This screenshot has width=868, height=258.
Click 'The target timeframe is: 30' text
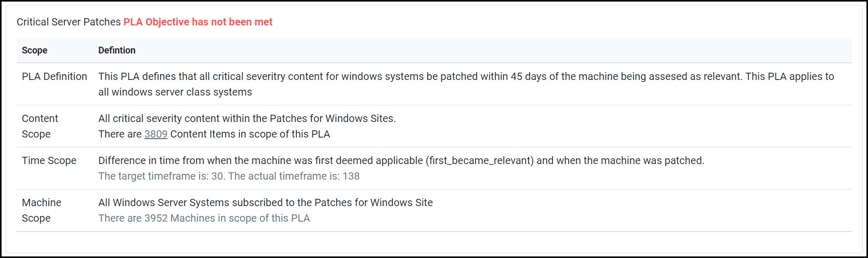click(x=161, y=176)
